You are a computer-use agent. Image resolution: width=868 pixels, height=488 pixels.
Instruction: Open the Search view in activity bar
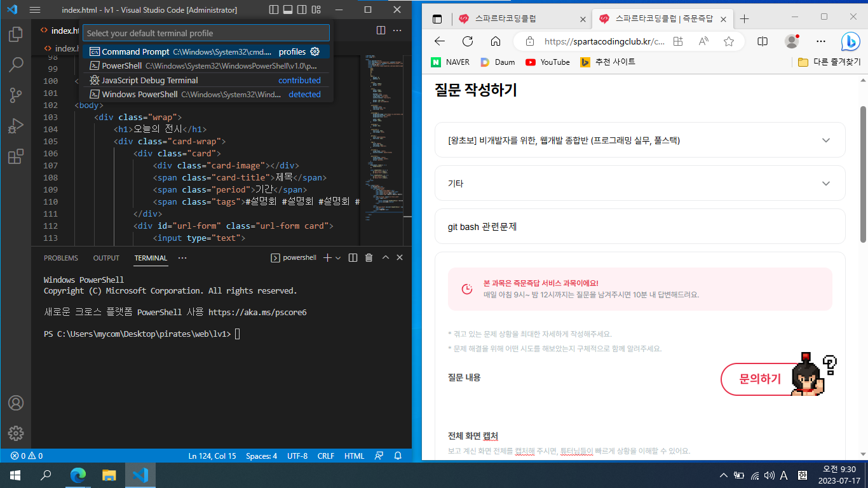pos(16,65)
